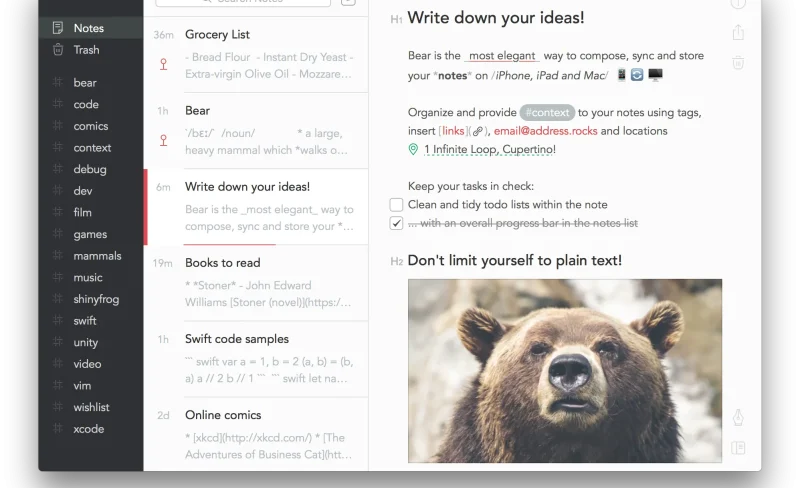Select the mammals tag in sidebar
The width and height of the screenshot is (800, 488).
point(97,256)
